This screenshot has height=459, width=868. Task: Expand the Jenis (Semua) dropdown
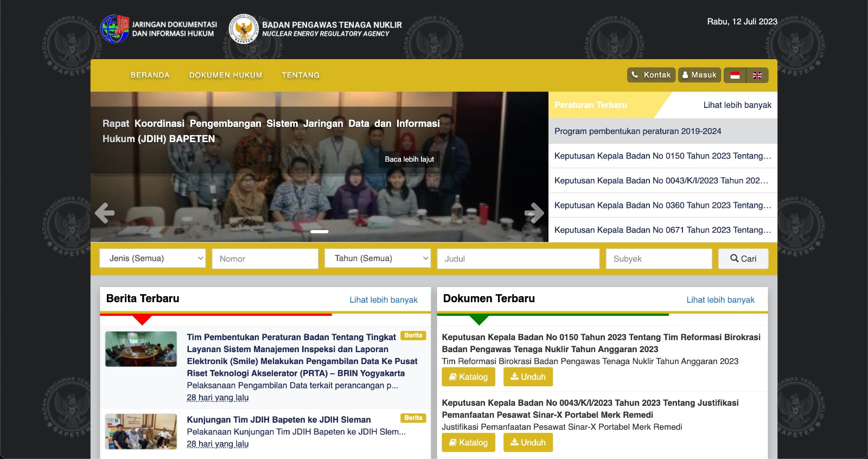152,258
